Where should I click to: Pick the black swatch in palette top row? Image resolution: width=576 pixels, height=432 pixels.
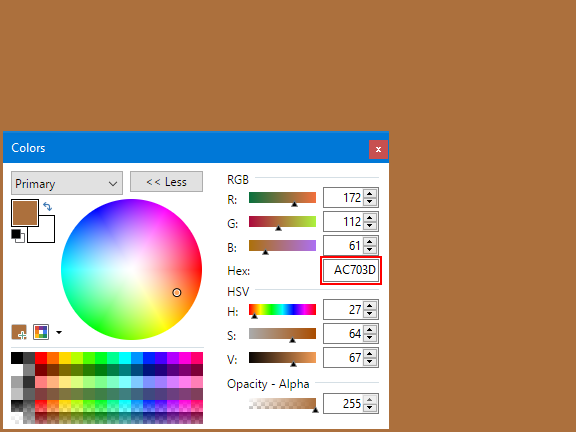[17, 358]
